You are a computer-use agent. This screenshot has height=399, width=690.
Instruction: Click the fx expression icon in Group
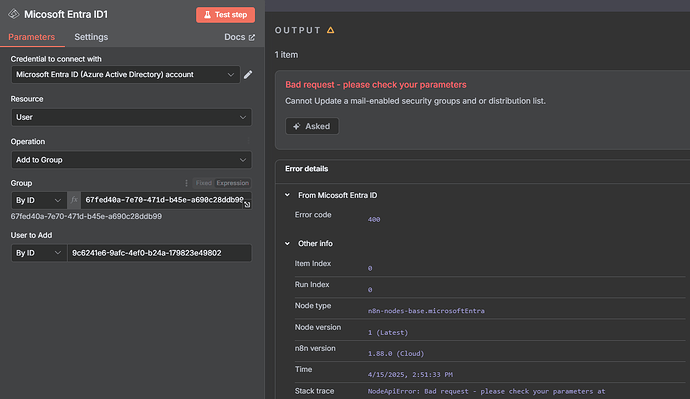[74, 200]
